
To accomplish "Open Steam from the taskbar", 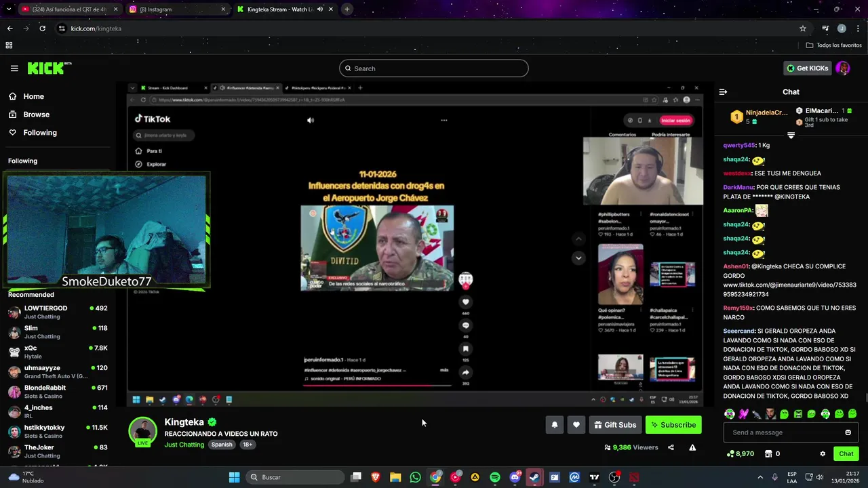I will (x=534, y=477).
